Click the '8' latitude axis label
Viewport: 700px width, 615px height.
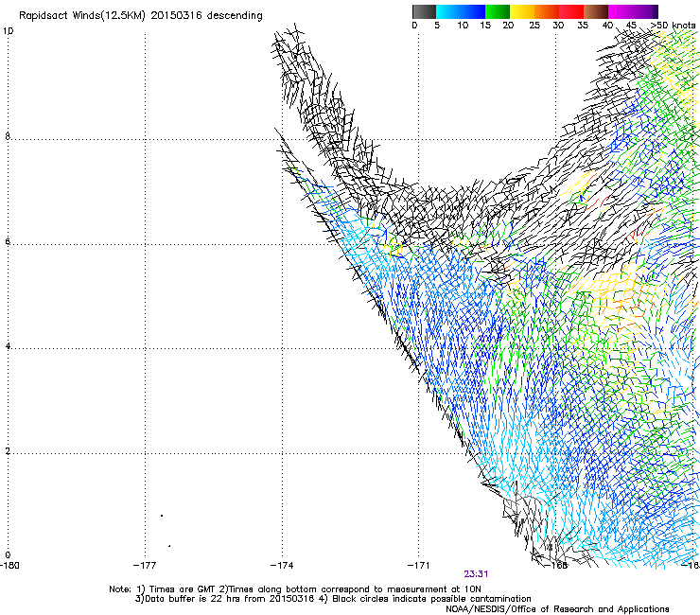tap(8, 136)
